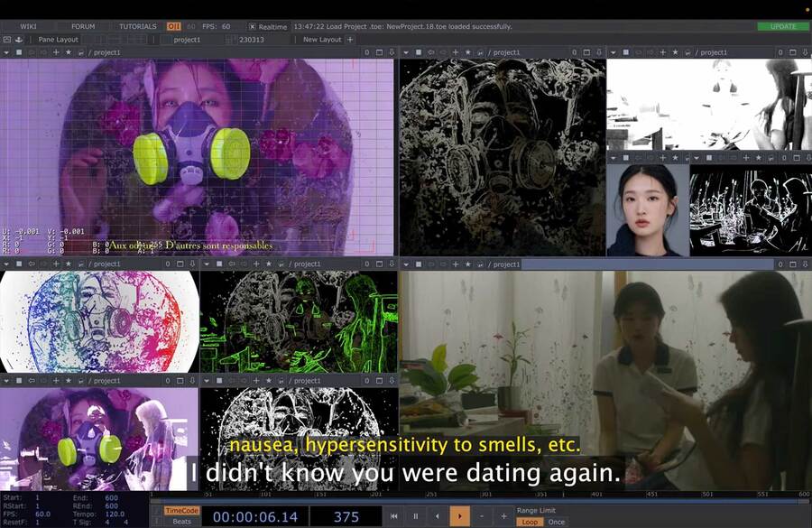This screenshot has width=812, height=528.
Task: Toggle the Realtime checkbox
Action: click(253, 27)
